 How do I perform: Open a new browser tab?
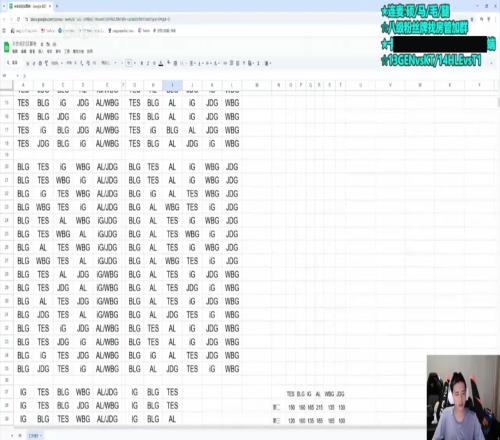57,6
